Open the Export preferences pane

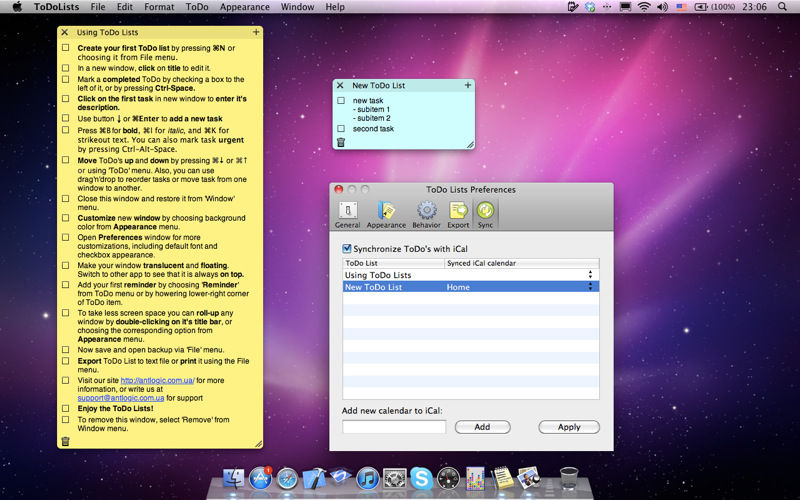coord(458,215)
